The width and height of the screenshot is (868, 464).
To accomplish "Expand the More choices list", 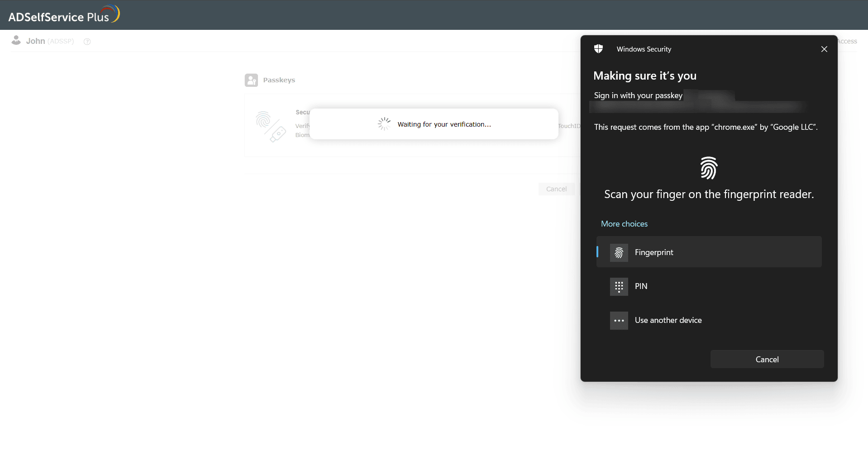I will pyautogui.click(x=624, y=223).
